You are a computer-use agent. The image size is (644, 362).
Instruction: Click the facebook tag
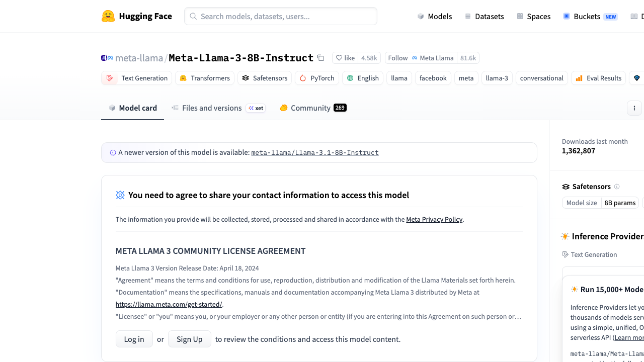(x=433, y=78)
